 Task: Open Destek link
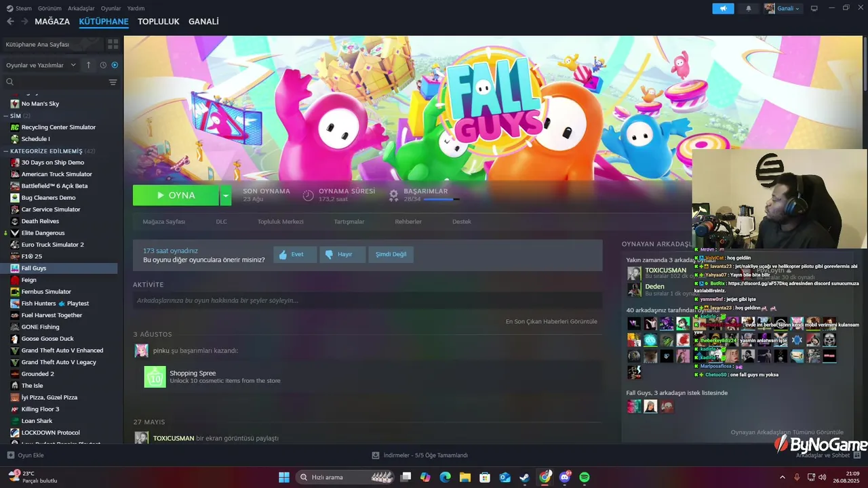[x=462, y=222]
